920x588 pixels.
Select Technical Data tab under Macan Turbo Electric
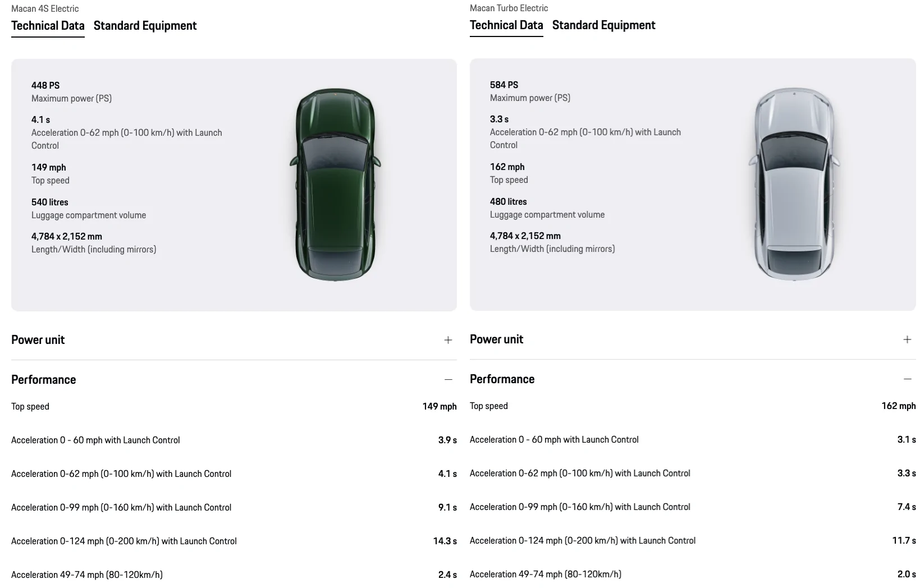point(506,25)
